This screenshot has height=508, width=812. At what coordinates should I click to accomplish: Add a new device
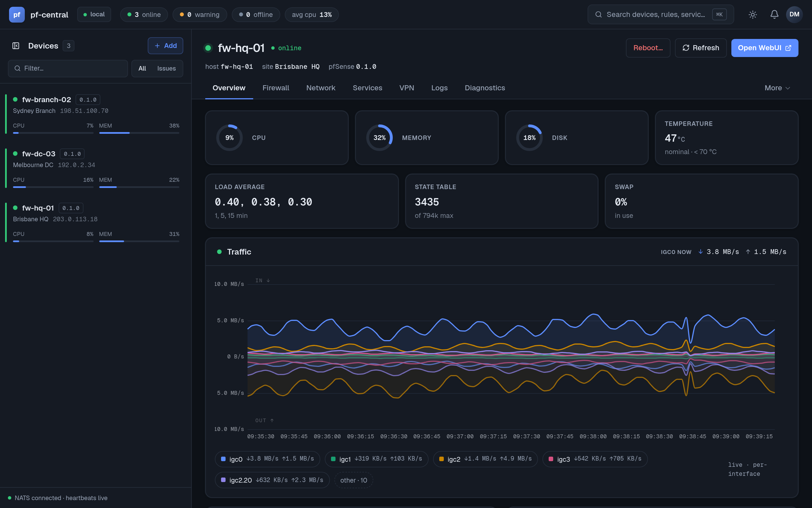[x=166, y=46]
